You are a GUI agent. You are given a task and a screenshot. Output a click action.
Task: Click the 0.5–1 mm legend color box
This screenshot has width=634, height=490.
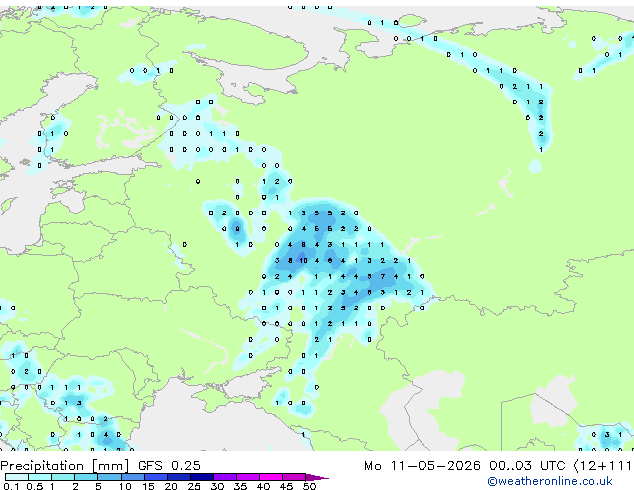[40, 477]
